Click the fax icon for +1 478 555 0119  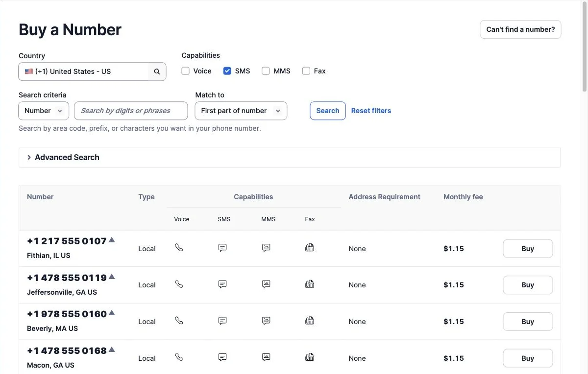click(x=310, y=284)
